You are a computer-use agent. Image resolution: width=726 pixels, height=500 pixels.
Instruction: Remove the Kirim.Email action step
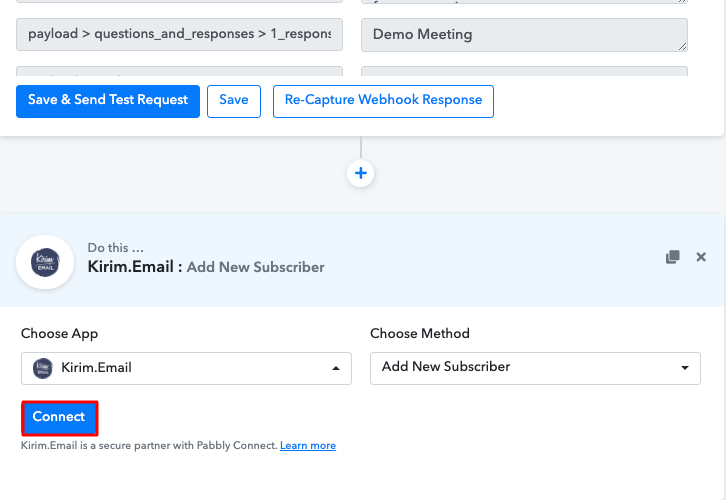[701, 257]
